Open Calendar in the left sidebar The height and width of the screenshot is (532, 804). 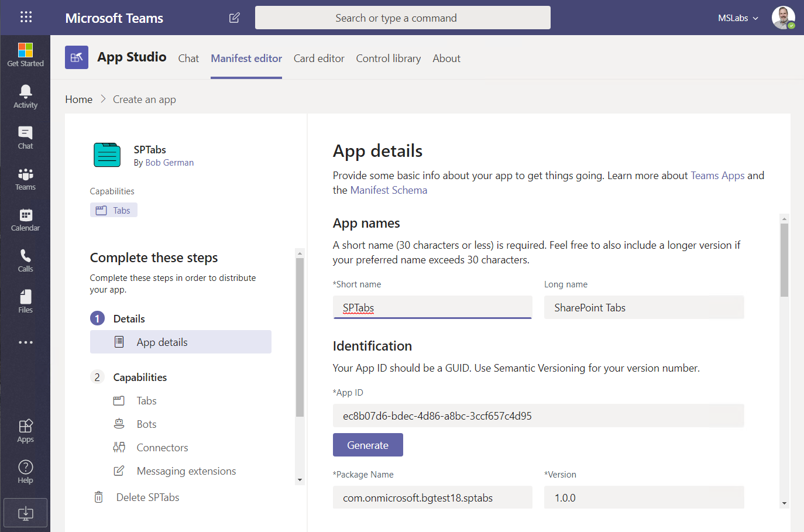point(25,219)
